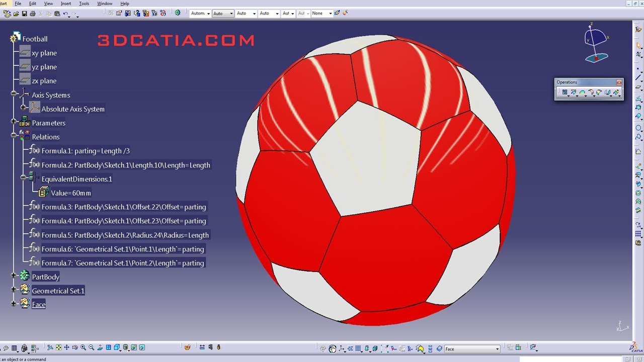The width and height of the screenshot is (644, 362).
Task: Open the Face geometrical set dropdown
Action: tap(497, 349)
